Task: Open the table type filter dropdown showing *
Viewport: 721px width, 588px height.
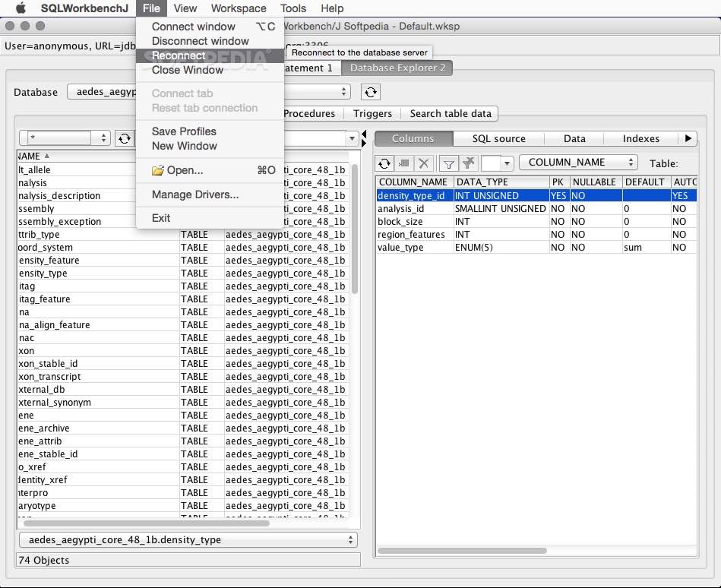Action: pos(65,138)
